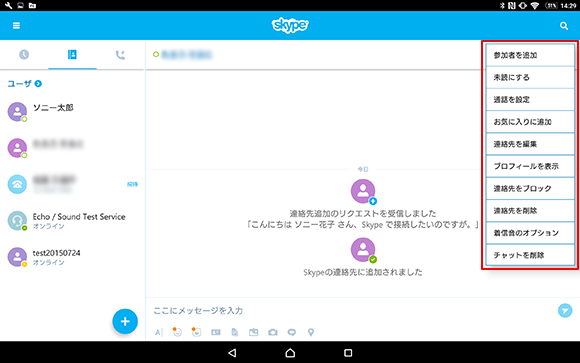Viewport: 580px width, 363px height.
Task: Tap the blue plus add button
Action: coord(125,321)
